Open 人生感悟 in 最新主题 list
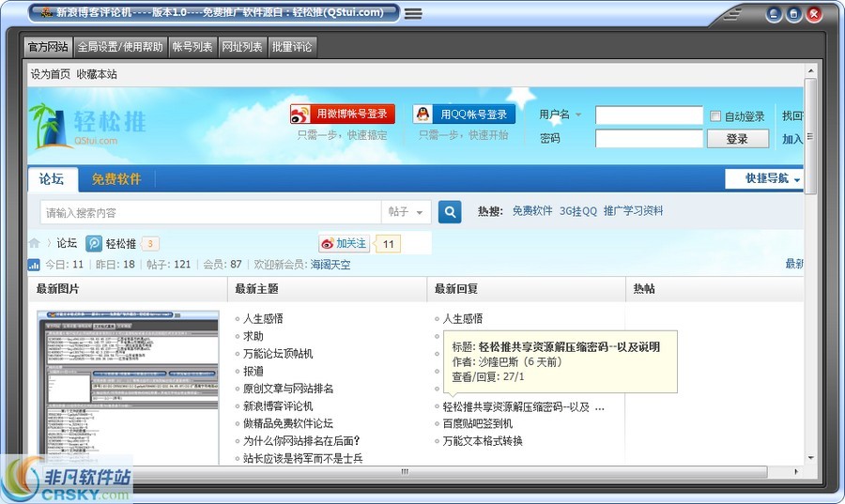The width and height of the screenshot is (845, 504). [x=263, y=319]
